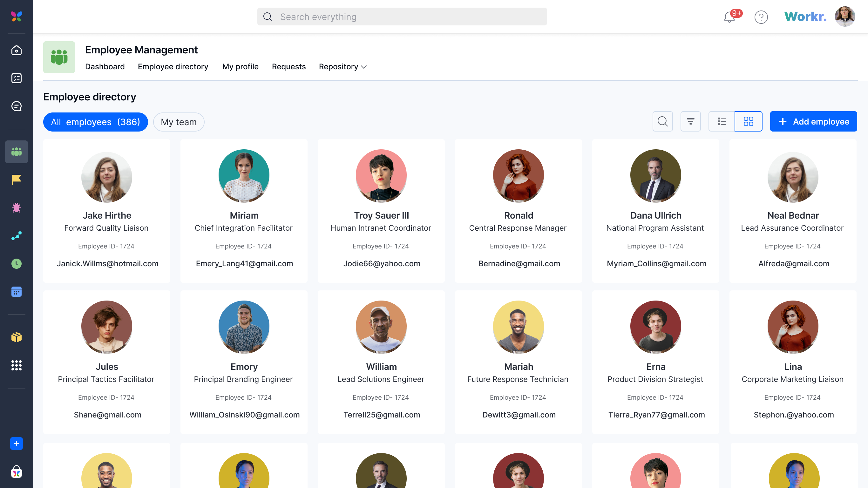Click the butterfly logo in the sidebar
Screen dimensions: 868x488
coord(16,16)
